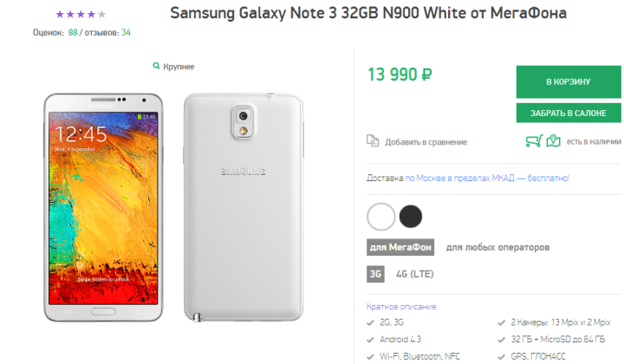The height and width of the screenshot is (364, 624).
Task: Switch to для любых операторов option
Action: [497, 247]
